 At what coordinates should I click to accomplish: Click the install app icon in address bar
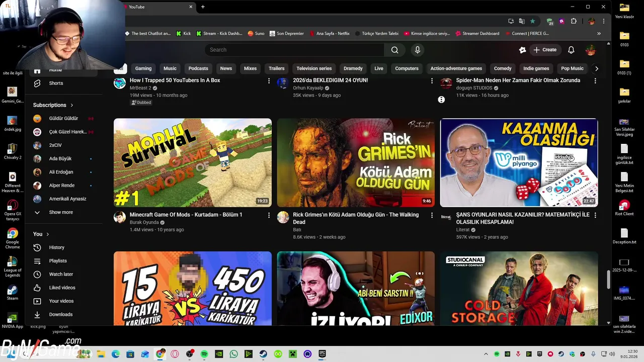(x=511, y=21)
